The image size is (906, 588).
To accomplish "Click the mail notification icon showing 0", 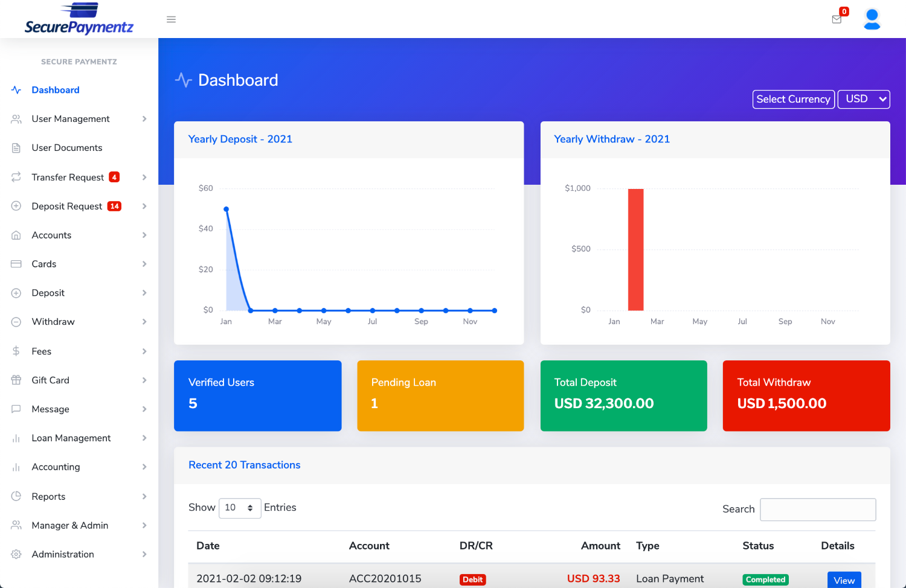I will pos(837,19).
